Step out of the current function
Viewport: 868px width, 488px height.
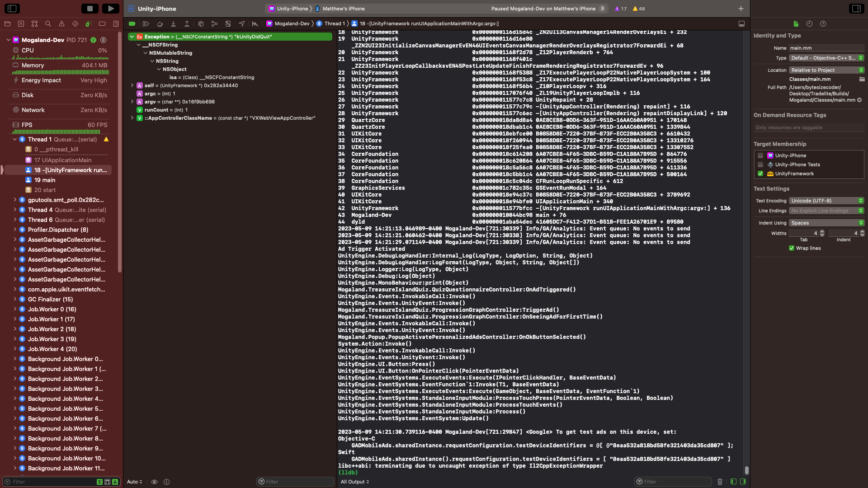[187, 23]
